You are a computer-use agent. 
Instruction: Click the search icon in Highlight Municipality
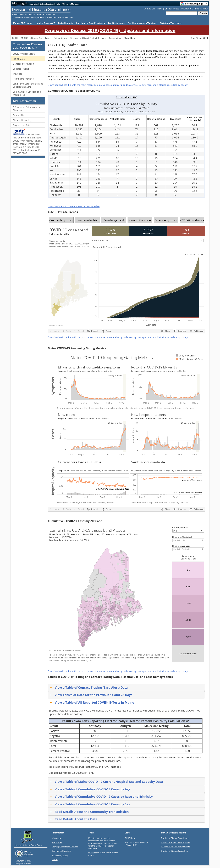[x=202, y=540]
